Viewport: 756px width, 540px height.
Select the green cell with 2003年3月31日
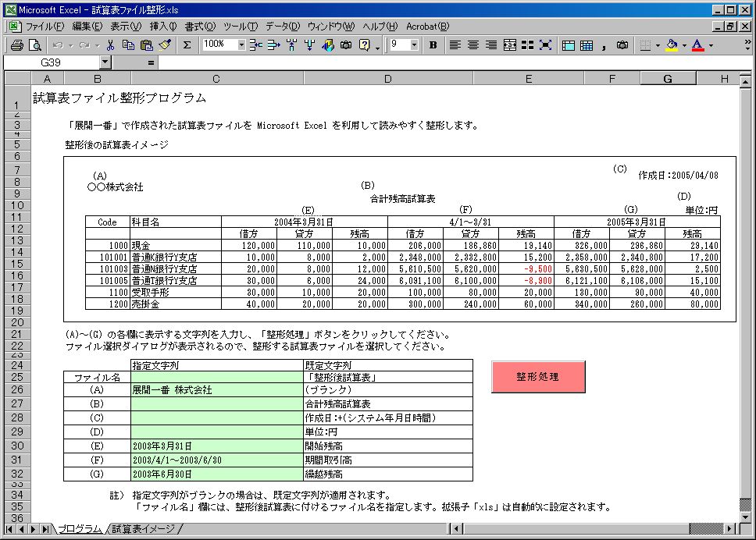(217, 446)
